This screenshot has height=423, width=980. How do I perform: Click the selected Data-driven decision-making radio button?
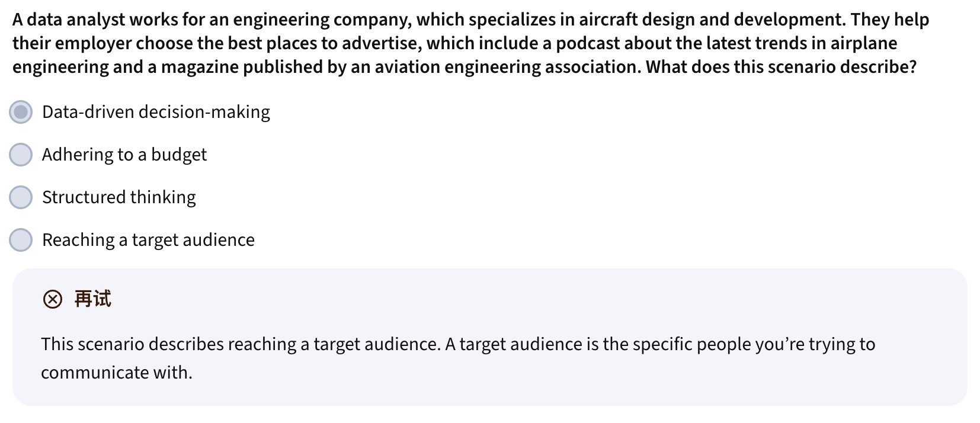coord(21,112)
